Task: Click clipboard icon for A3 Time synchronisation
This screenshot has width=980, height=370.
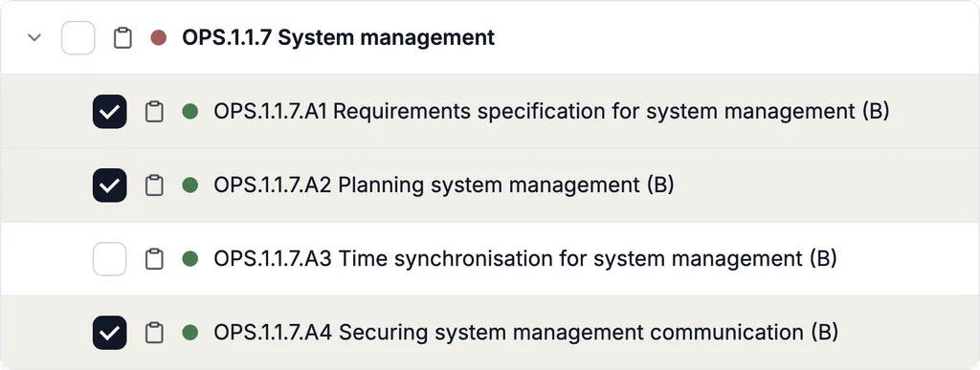Action: [154, 259]
